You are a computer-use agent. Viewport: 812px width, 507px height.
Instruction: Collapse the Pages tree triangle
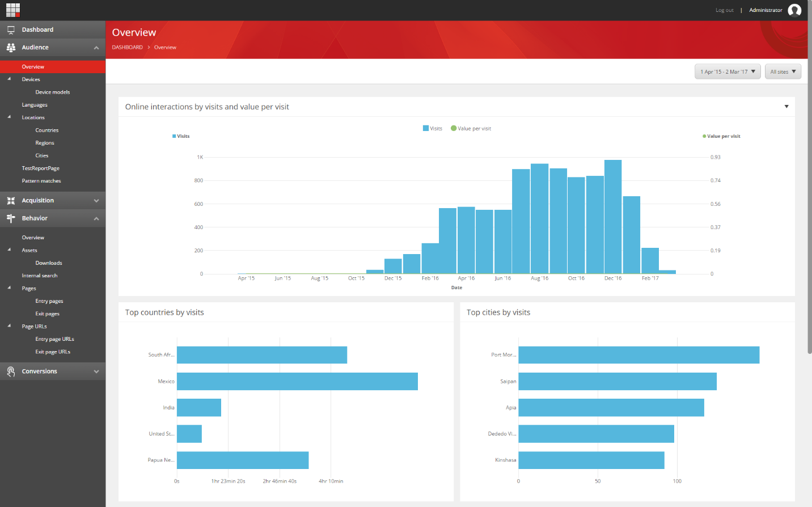coord(9,288)
